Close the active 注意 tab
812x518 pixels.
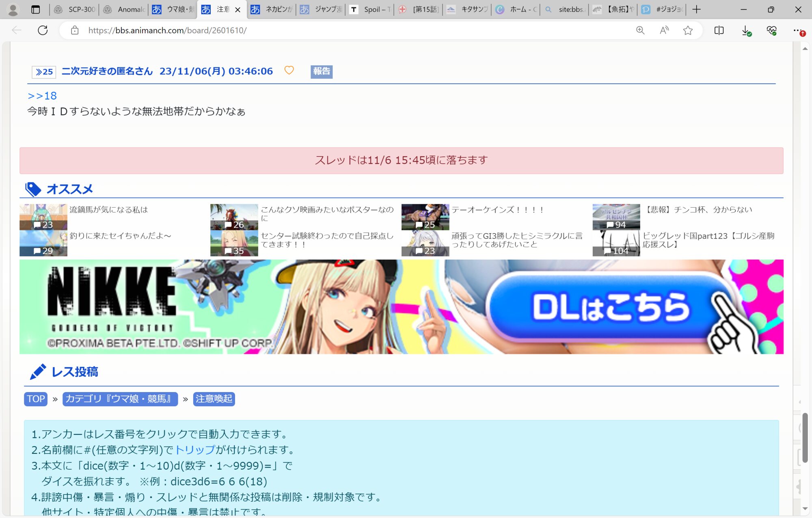[238, 10]
